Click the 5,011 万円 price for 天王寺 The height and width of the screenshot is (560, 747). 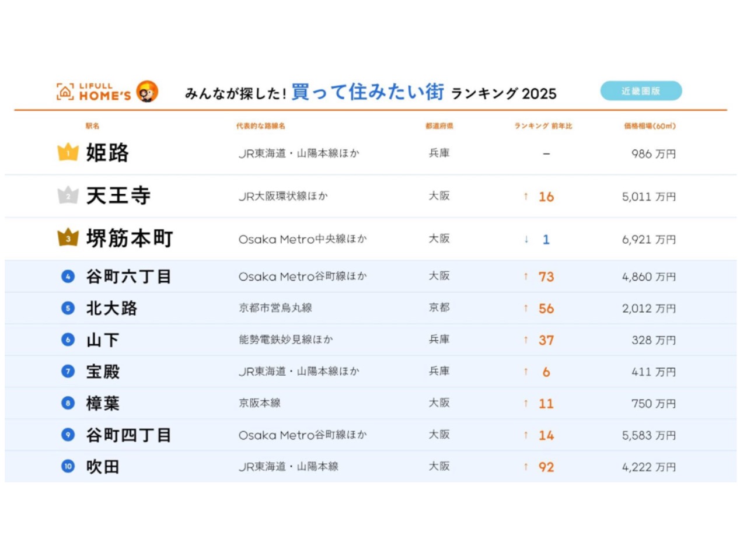click(x=648, y=197)
